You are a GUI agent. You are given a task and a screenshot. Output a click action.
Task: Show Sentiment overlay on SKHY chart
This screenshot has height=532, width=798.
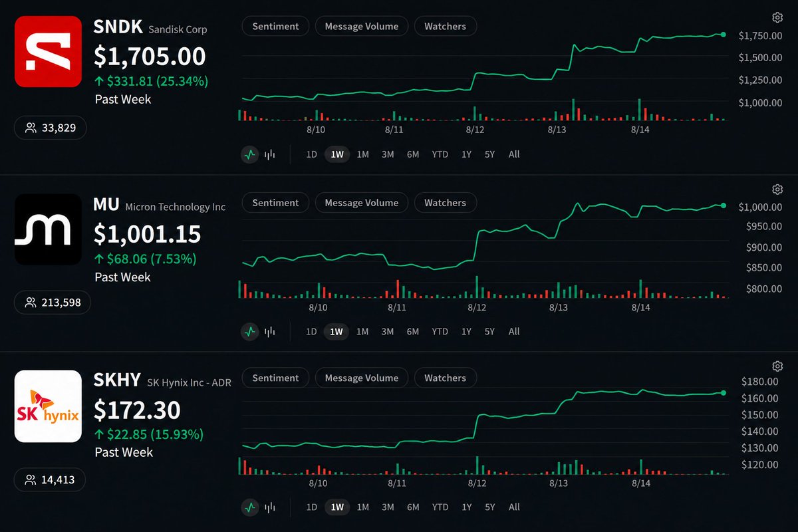pos(275,378)
